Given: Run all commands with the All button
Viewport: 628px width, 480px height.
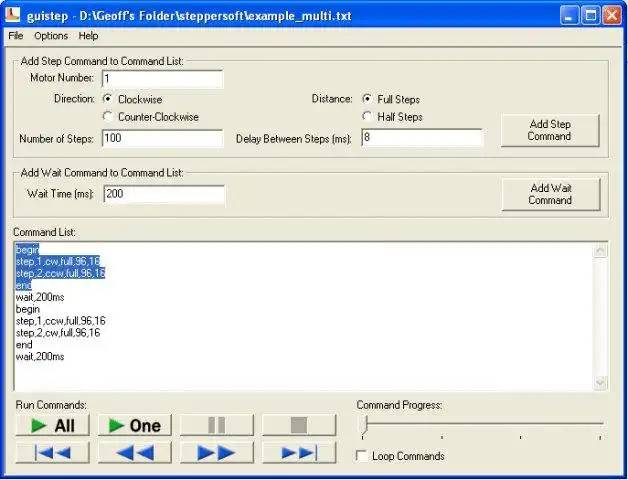Looking at the screenshot, I should coord(52,425).
